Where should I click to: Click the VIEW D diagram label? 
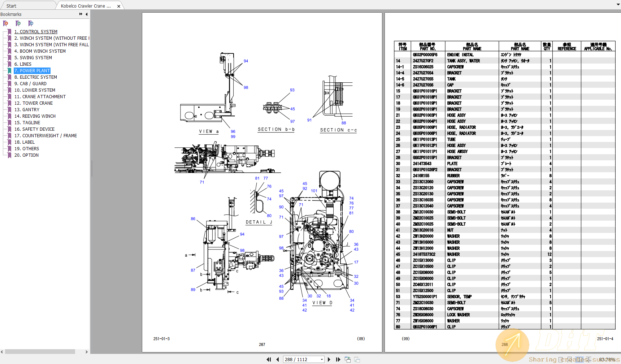tap(322, 303)
